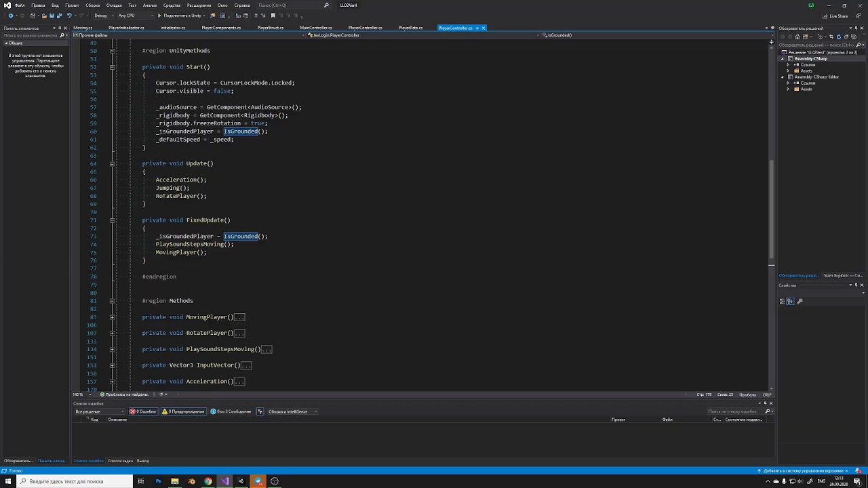Open the Все решение scope dropdown

pos(99,411)
